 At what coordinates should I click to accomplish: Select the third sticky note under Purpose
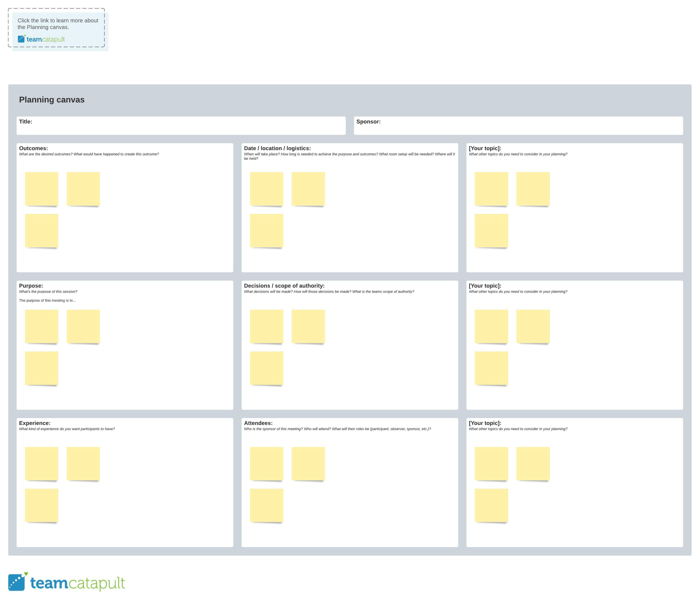[x=41, y=368]
